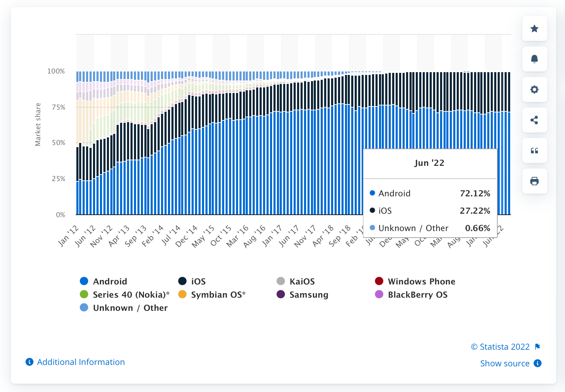Click the info icon next to Show source
The image size is (565, 392).
point(538,363)
